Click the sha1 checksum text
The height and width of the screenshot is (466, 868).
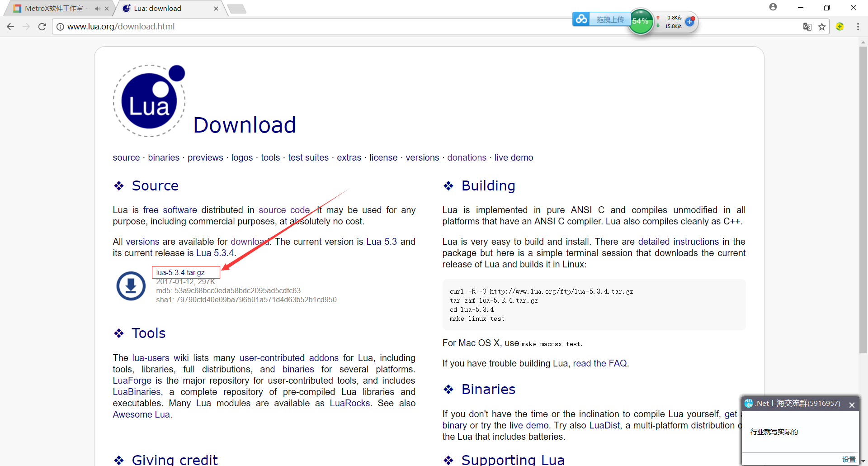246,300
